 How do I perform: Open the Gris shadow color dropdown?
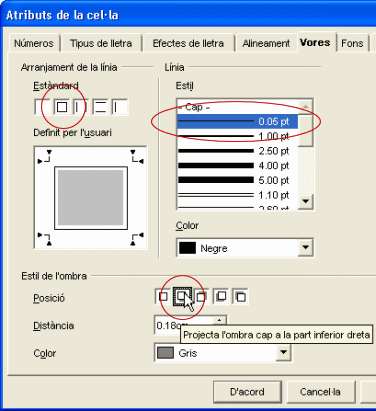283,353
